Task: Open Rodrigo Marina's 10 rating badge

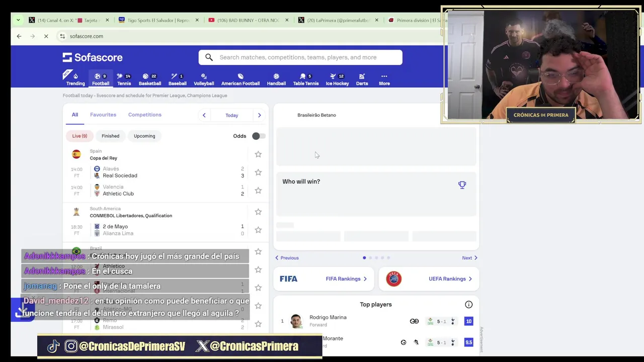Action: tap(468, 321)
